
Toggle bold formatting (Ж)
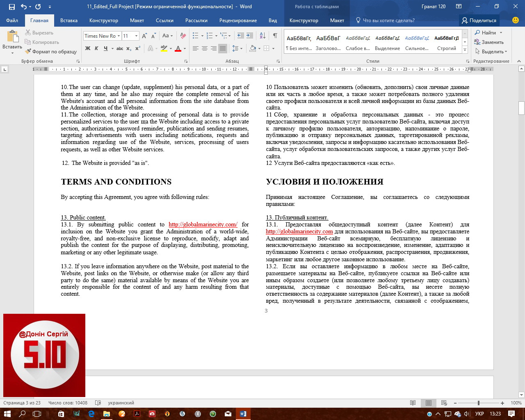(87, 48)
